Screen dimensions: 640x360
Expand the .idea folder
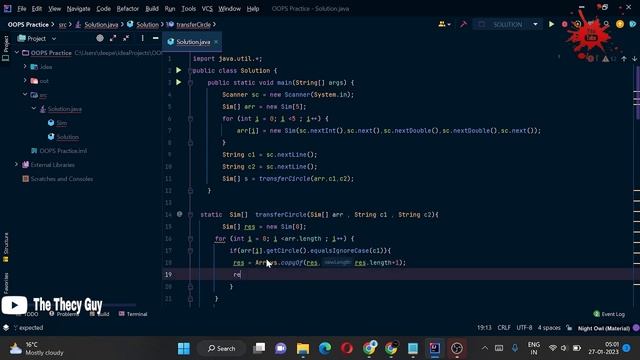point(25,67)
